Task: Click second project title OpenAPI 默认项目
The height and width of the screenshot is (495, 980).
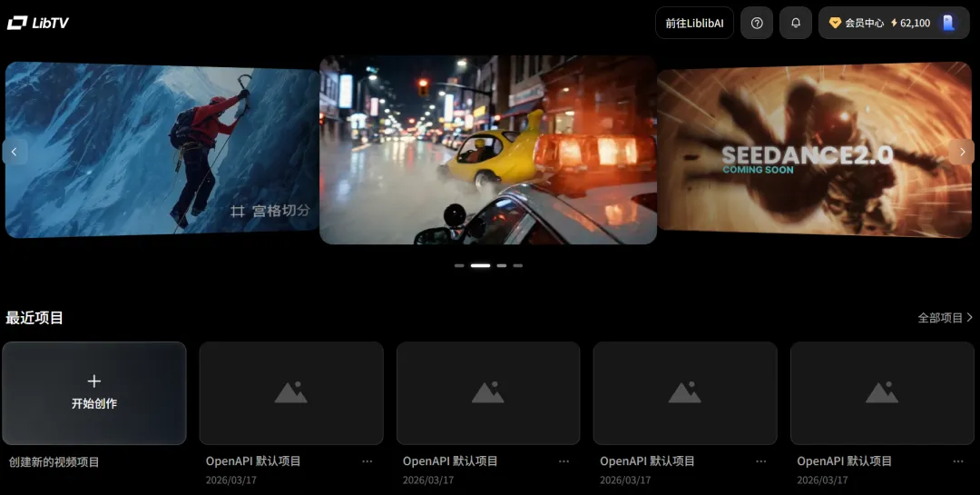Action: pyautogui.click(x=450, y=461)
